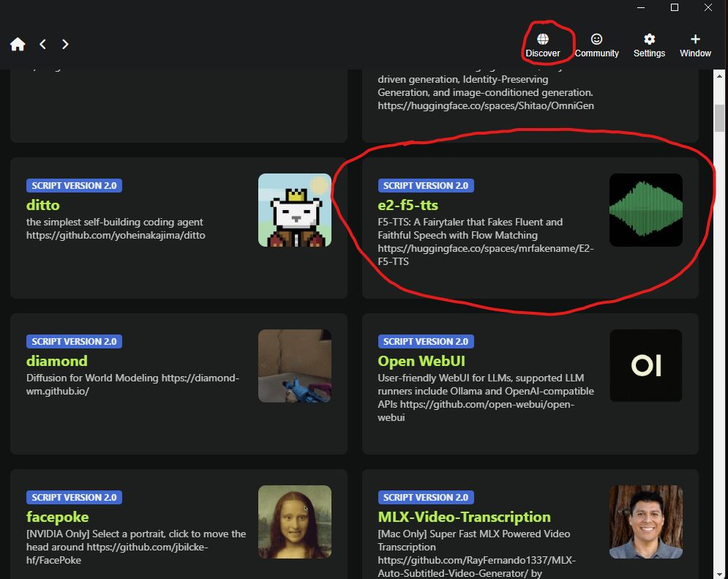Select the e2-f5-tts green waveform thumbnail

(646, 210)
